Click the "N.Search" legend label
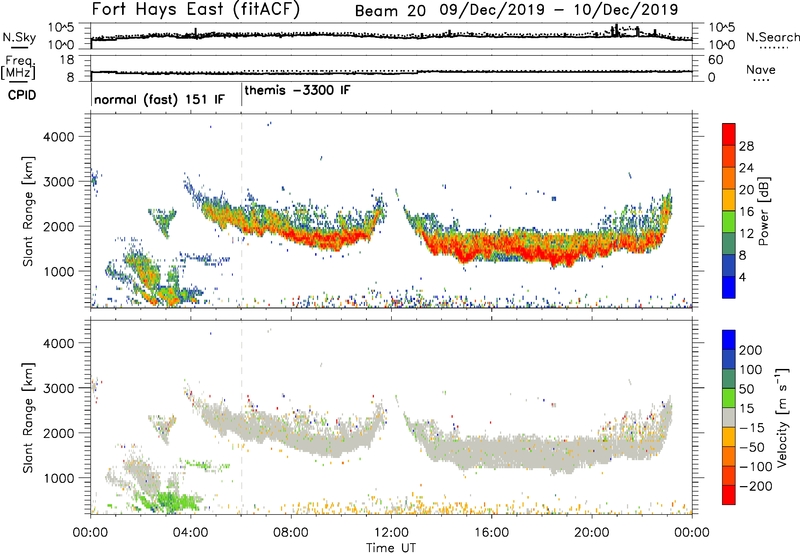800x554 pixels. pos(773,37)
